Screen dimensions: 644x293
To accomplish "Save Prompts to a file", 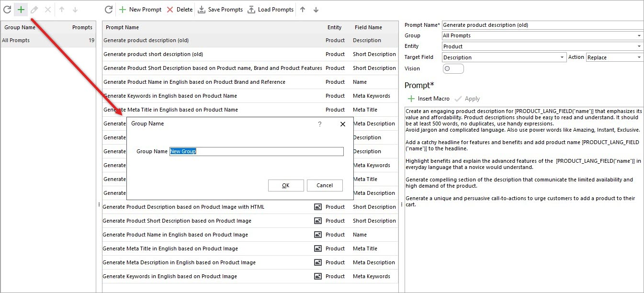I will click(x=220, y=9).
